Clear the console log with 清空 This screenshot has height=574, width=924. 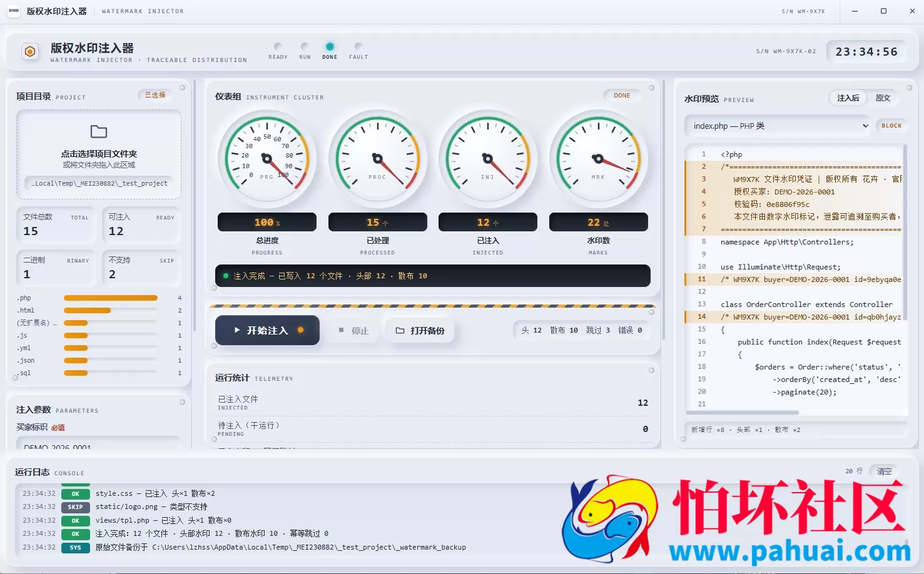tap(884, 471)
